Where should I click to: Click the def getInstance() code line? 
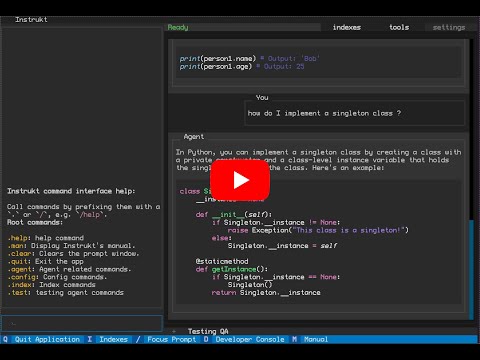pyautogui.click(x=232, y=269)
